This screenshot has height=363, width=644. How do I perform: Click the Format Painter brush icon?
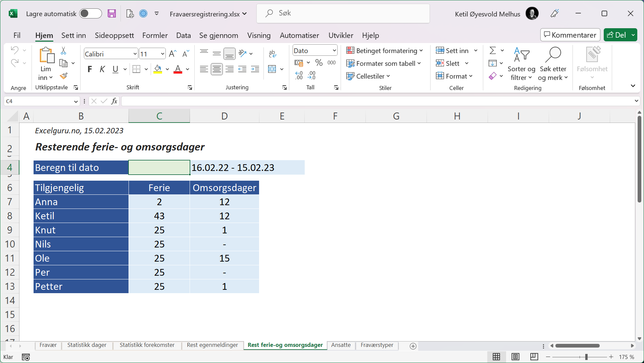63,76
